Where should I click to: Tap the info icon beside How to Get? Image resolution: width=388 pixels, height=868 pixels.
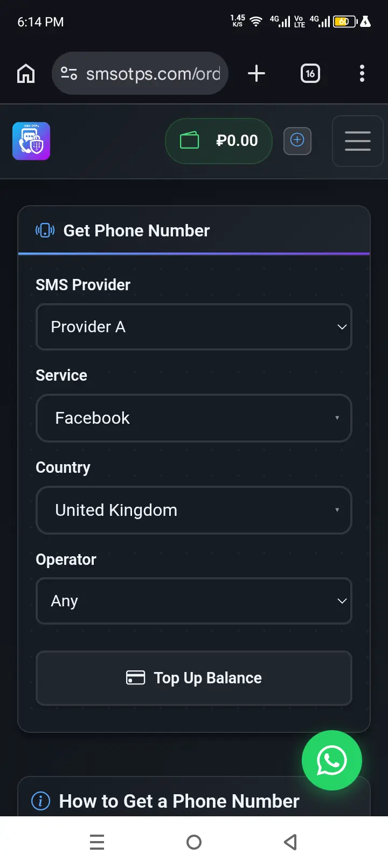tap(41, 801)
